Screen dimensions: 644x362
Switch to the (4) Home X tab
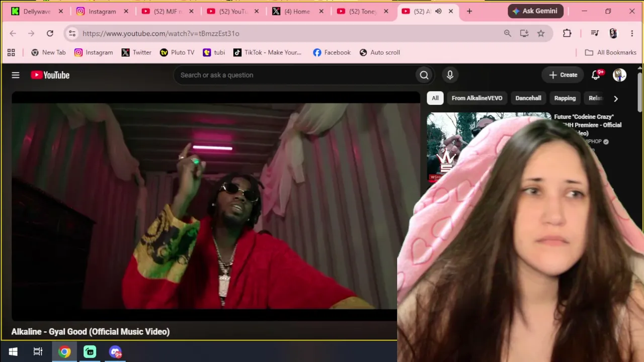click(298, 11)
